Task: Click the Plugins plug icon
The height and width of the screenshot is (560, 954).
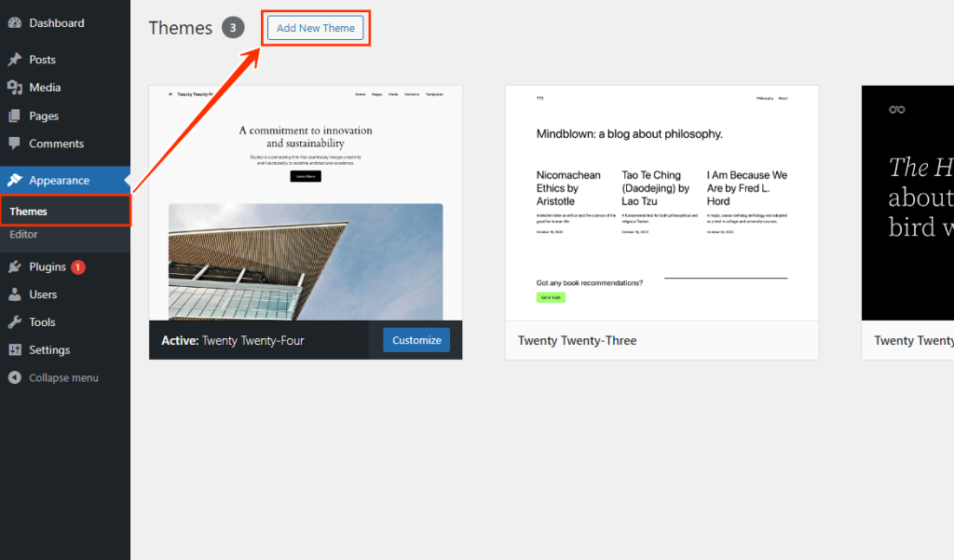Action: click(15, 266)
